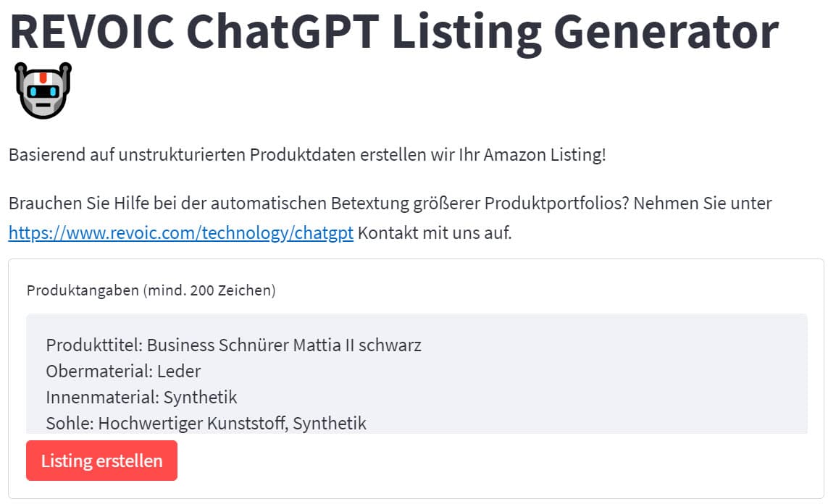
Task: Open the revoic.com/technology/chatgpt link
Action: pos(180,232)
